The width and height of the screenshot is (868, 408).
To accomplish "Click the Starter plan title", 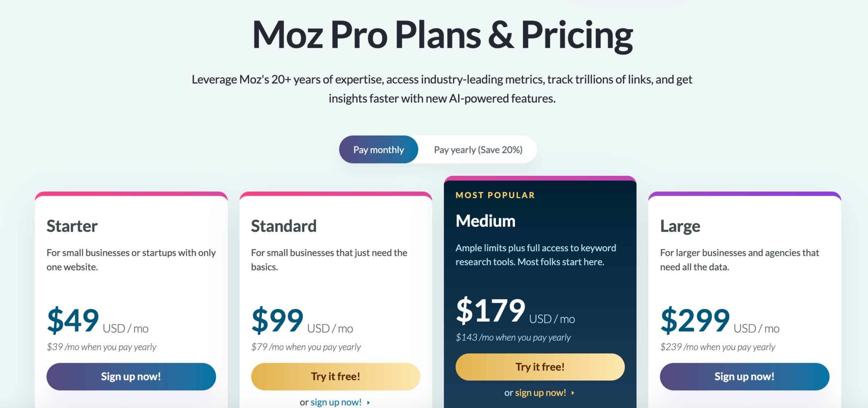I will click(x=72, y=226).
